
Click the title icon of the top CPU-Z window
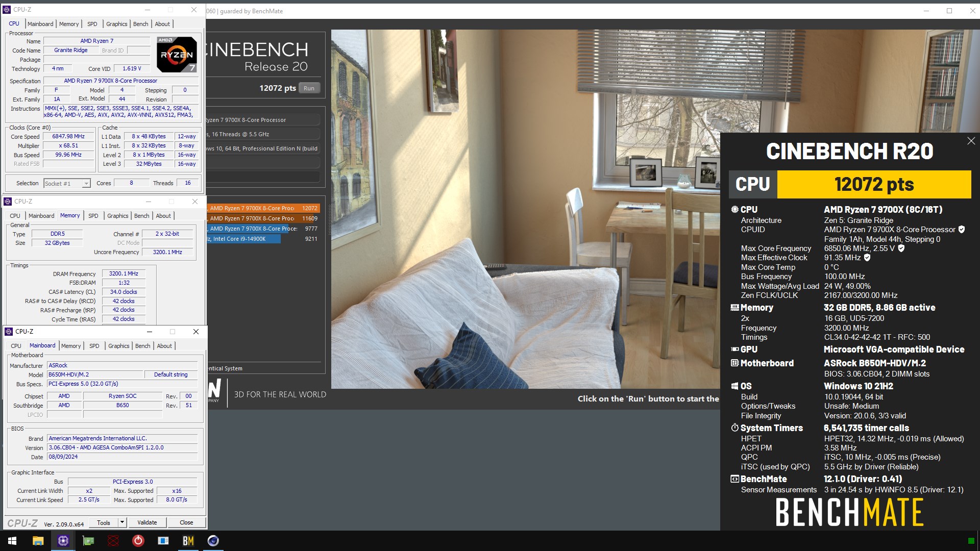7,10
